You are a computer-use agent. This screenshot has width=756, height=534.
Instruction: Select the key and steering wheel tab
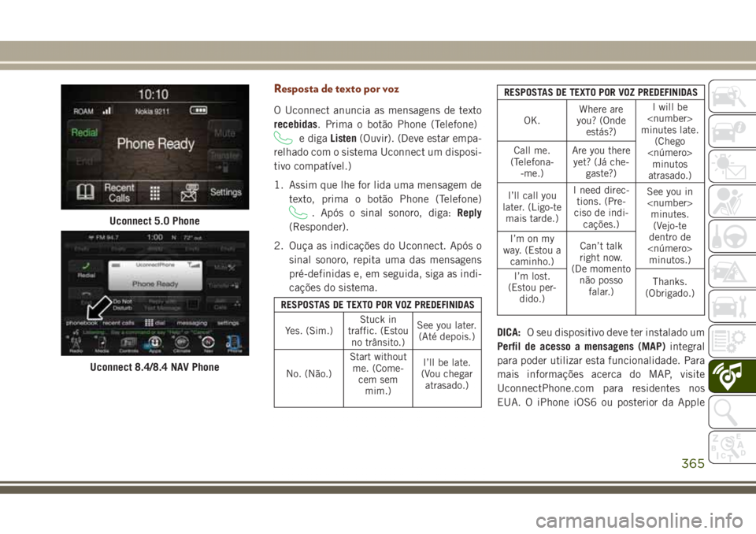732,236
